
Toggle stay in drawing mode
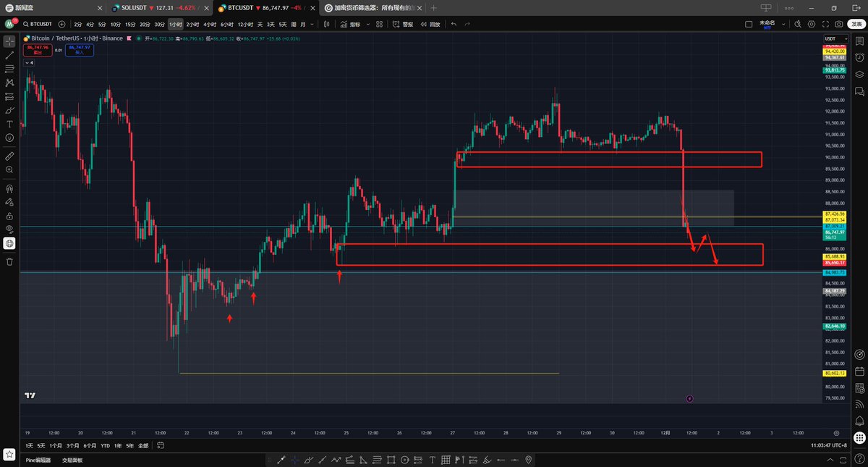click(x=9, y=202)
